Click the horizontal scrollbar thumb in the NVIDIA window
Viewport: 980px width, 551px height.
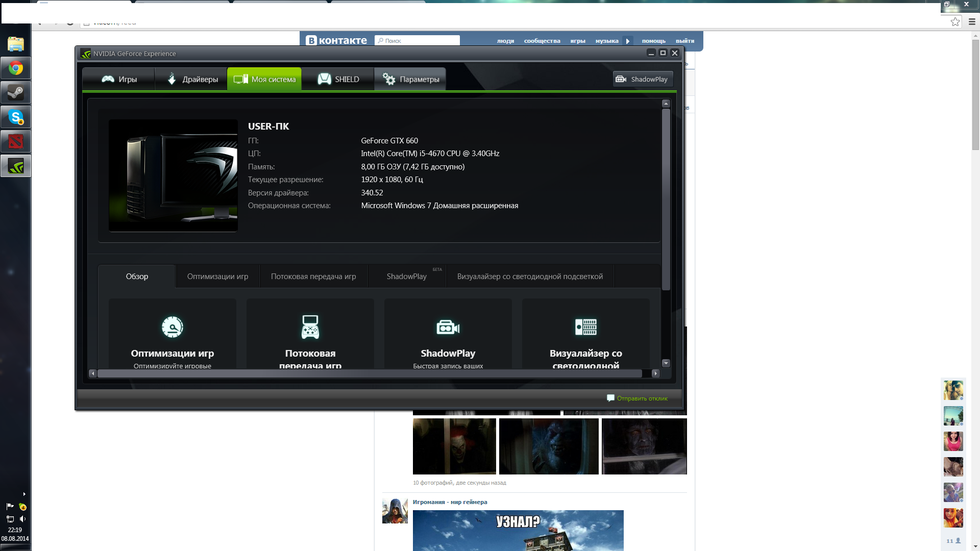pos(370,373)
